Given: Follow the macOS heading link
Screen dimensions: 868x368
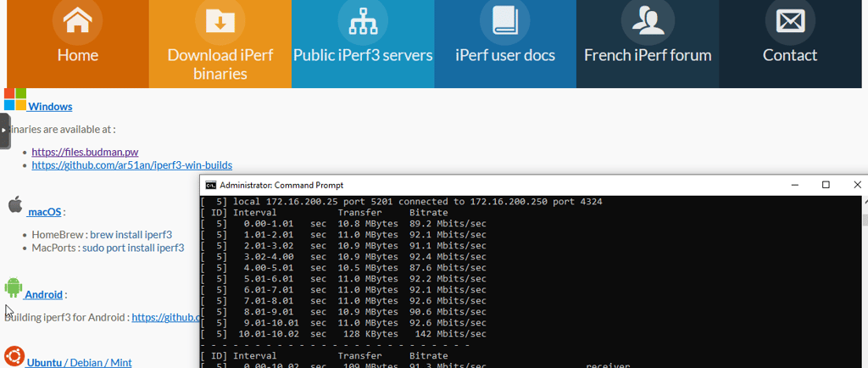Looking at the screenshot, I should pos(44,211).
